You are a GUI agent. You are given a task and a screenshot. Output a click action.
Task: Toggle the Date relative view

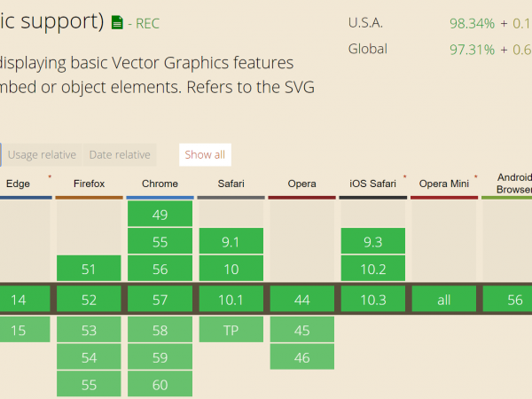click(x=120, y=154)
